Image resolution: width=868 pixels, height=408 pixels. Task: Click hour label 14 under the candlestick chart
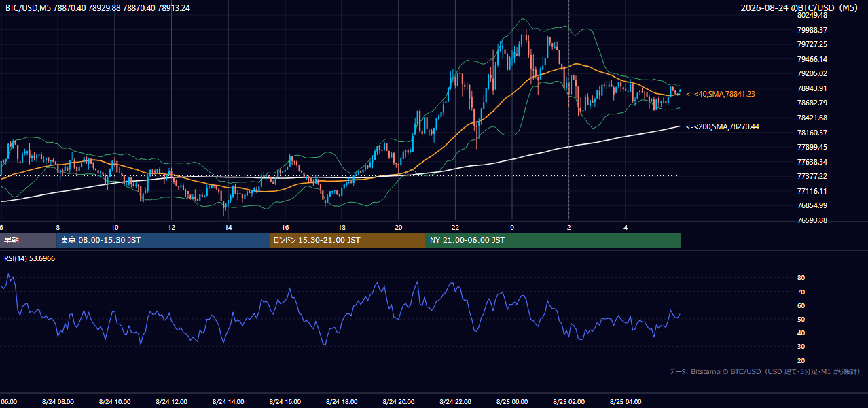coord(228,227)
